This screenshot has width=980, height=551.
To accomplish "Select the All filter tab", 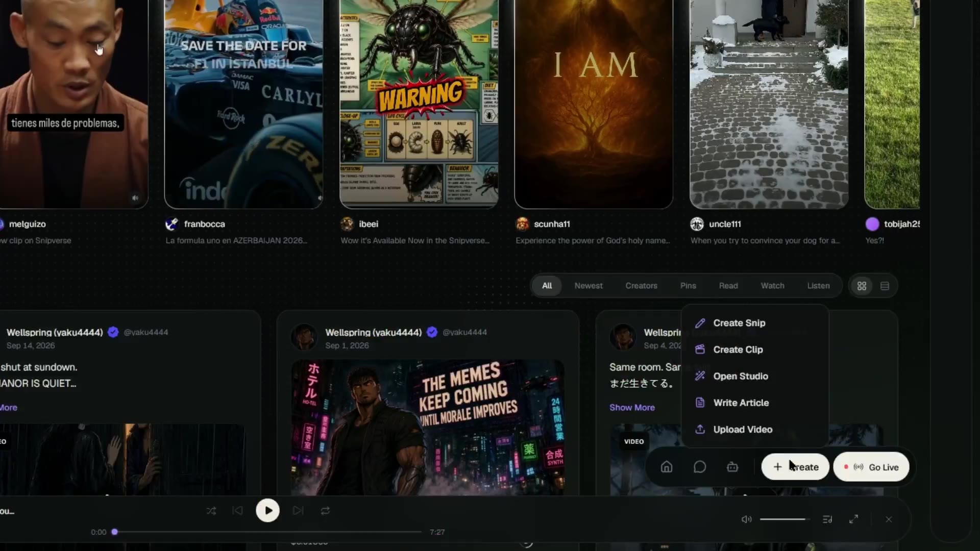I will (x=547, y=286).
